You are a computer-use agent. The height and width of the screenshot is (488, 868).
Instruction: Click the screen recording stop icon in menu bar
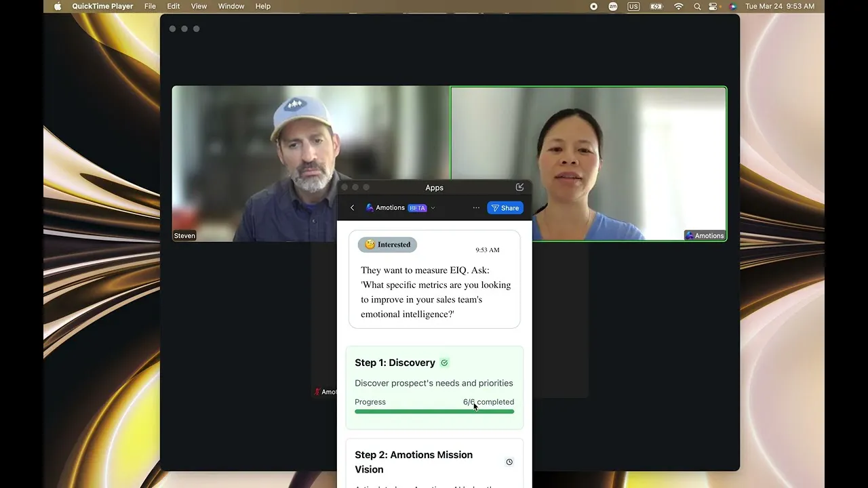(594, 6)
